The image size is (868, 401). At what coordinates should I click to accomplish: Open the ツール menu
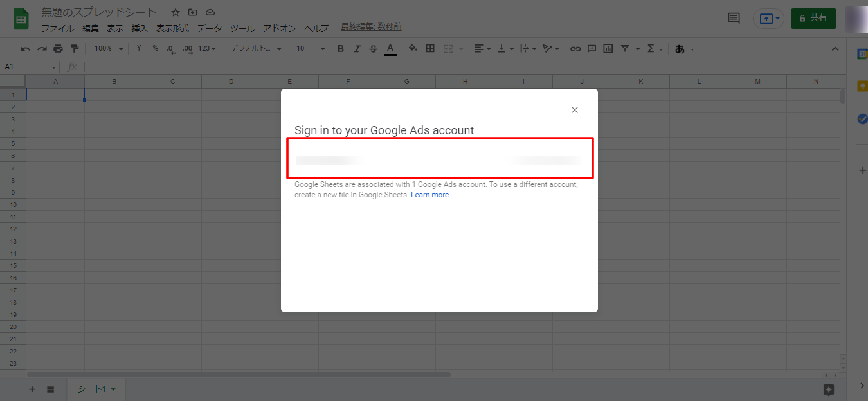point(242,28)
